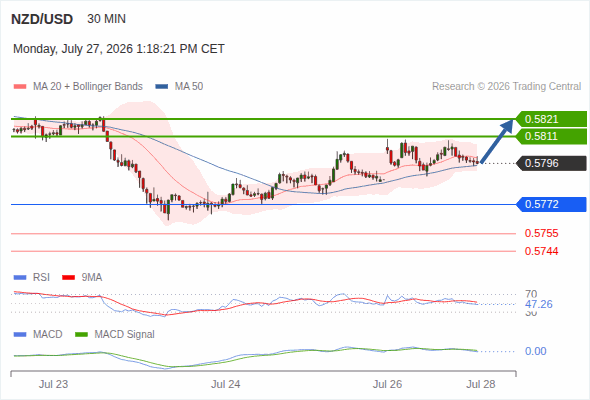This screenshot has height=400, width=590.
Task: Click the 0.5772 pivot price tag
Action: point(552,204)
